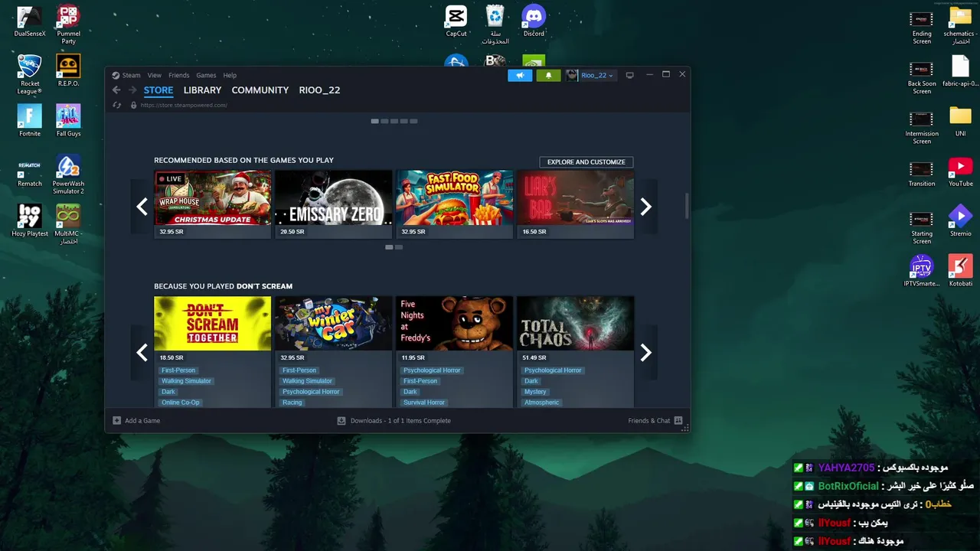The image size is (980, 551).
Task: Click the Add a Game link
Action: (142, 421)
